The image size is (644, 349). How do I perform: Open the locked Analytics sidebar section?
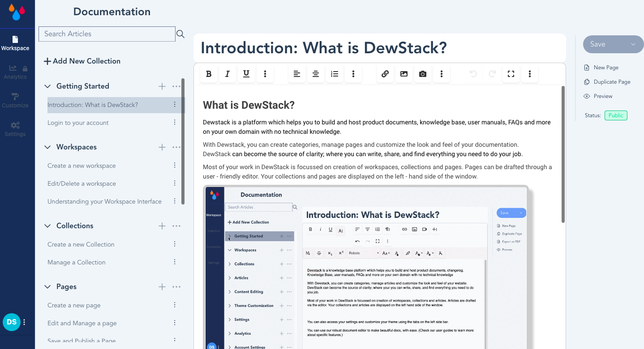click(15, 72)
